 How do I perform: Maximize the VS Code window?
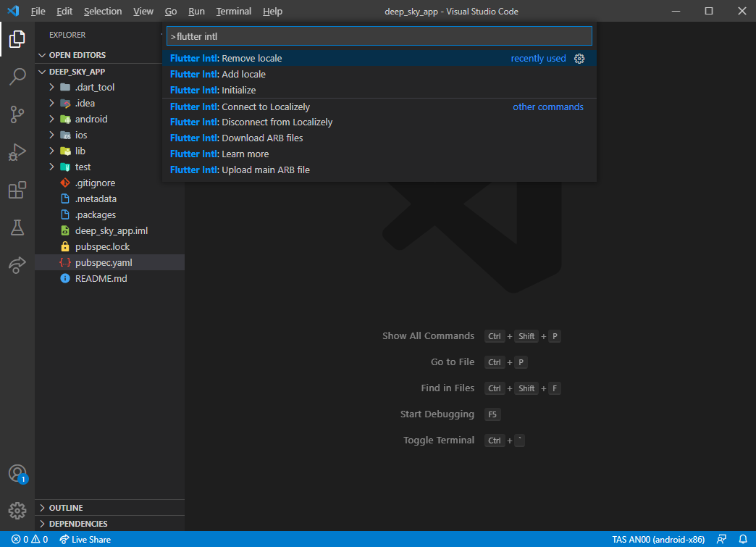pos(709,11)
